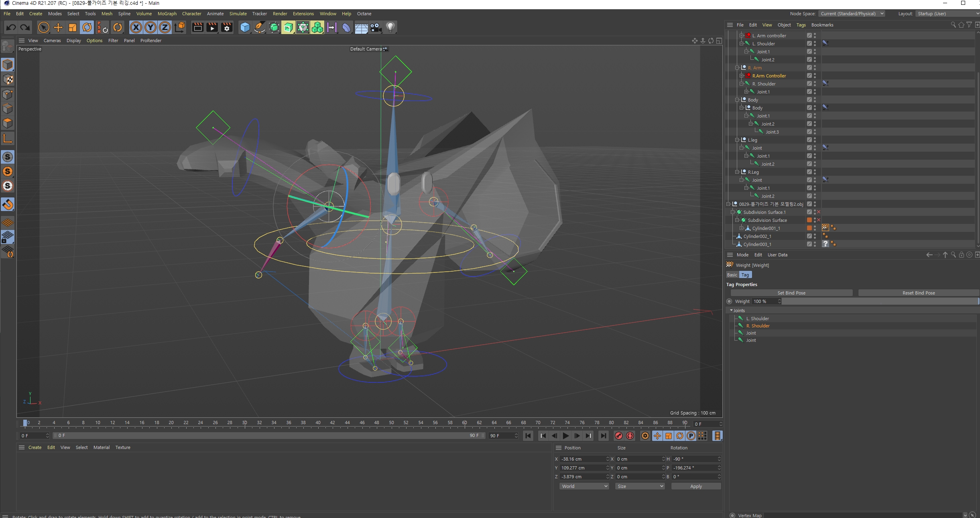Open the Deformer objects icon
Screen dimensions: 980x518
(x=346, y=27)
